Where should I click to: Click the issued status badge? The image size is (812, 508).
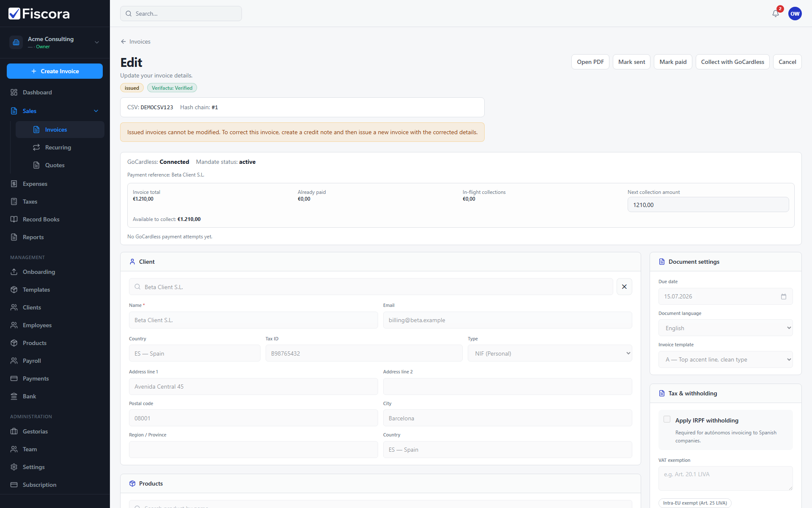[x=132, y=88]
